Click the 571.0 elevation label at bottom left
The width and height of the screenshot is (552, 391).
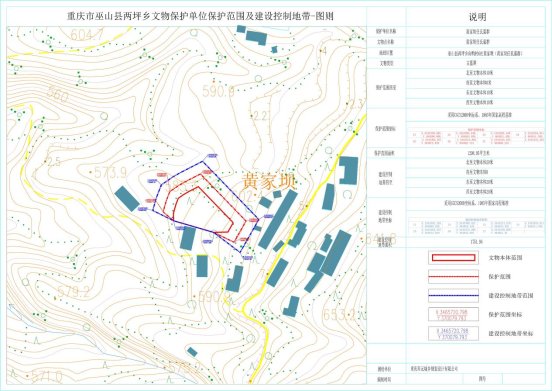coord(47,378)
